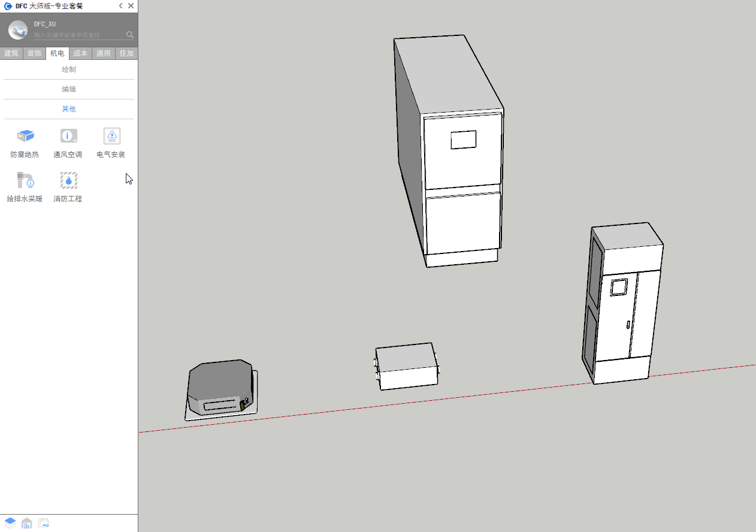Launch the 消防工程 fire protection tool
756x532 pixels.
(68, 180)
